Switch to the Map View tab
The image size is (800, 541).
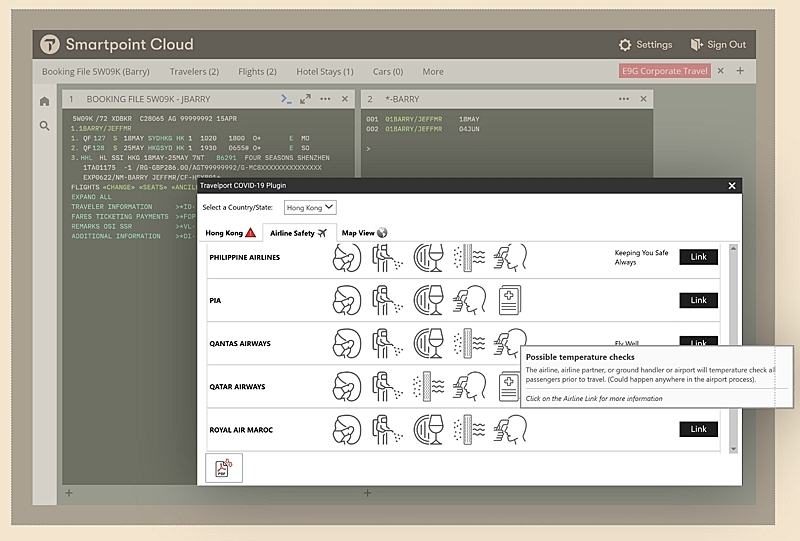[x=364, y=233]
